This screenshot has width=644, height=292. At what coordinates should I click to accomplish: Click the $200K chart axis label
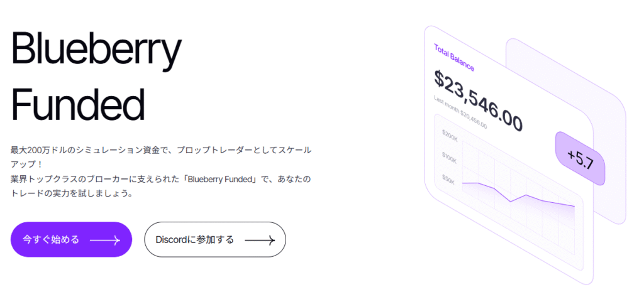(450, 136)
